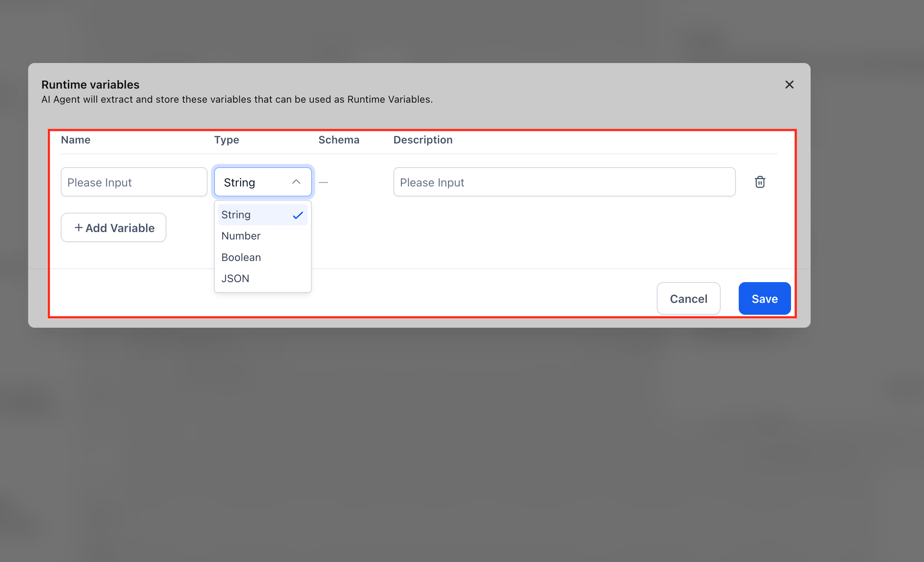The width and height of the screenshot is (924, 562).
Task: Collapse the Type dropdown using chevron arrow
Action: 296,182
